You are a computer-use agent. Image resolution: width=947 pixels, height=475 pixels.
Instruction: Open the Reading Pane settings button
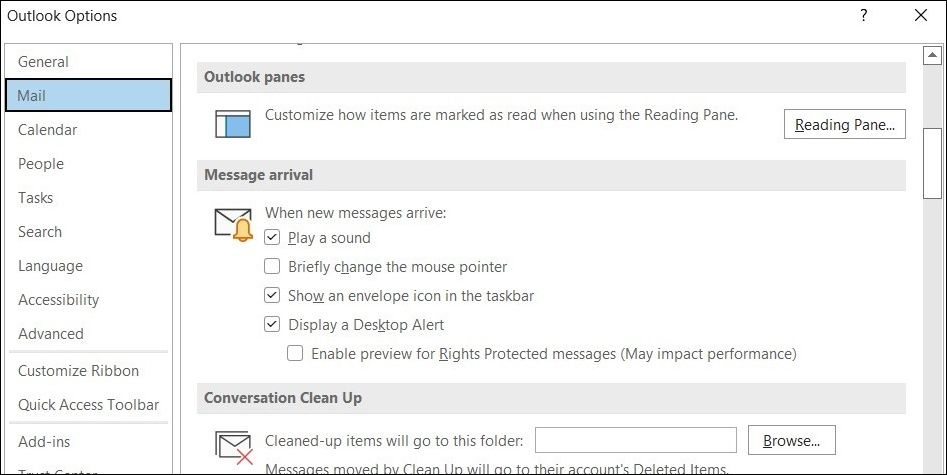[x=844, y=124]
